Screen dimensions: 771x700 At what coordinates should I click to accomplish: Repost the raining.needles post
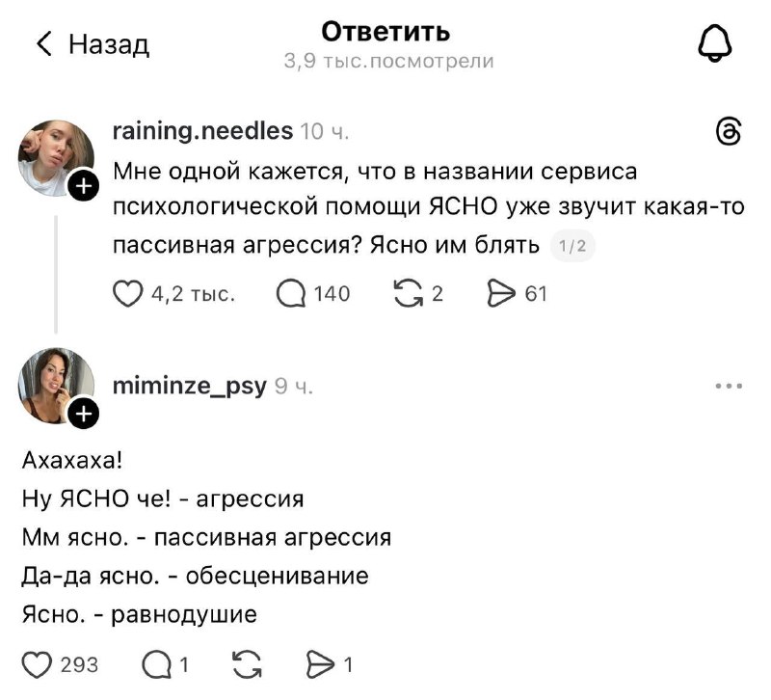[408, 293]
